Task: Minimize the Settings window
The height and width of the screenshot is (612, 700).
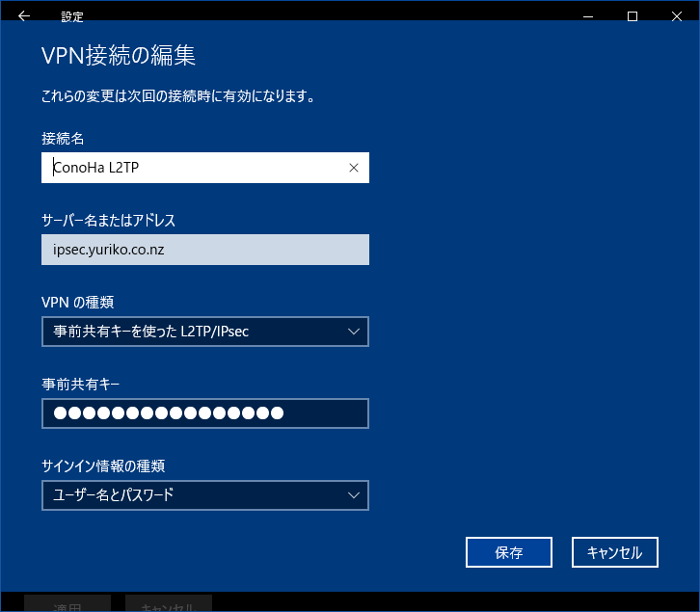Action: 587,16
